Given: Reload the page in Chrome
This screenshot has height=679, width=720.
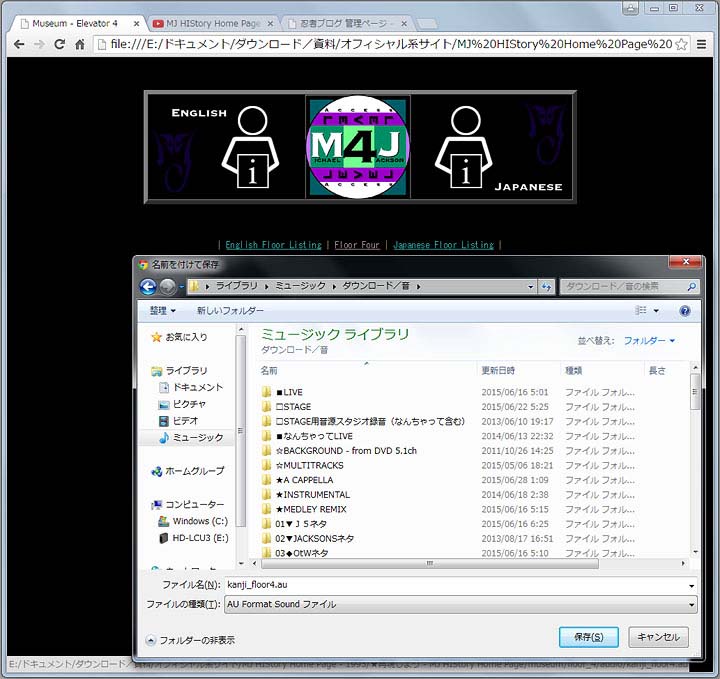Looking at the screenshot, I should [x=60, y=44].
